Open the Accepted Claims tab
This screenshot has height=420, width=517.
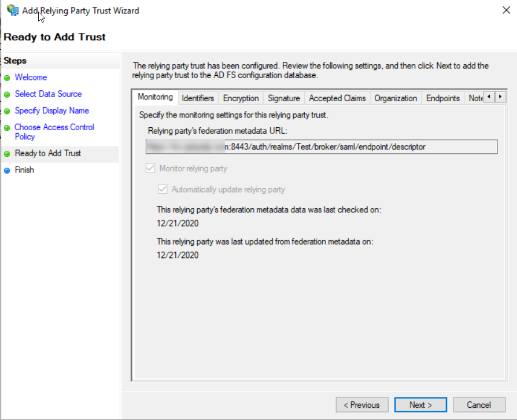click(x=337, y=98)
